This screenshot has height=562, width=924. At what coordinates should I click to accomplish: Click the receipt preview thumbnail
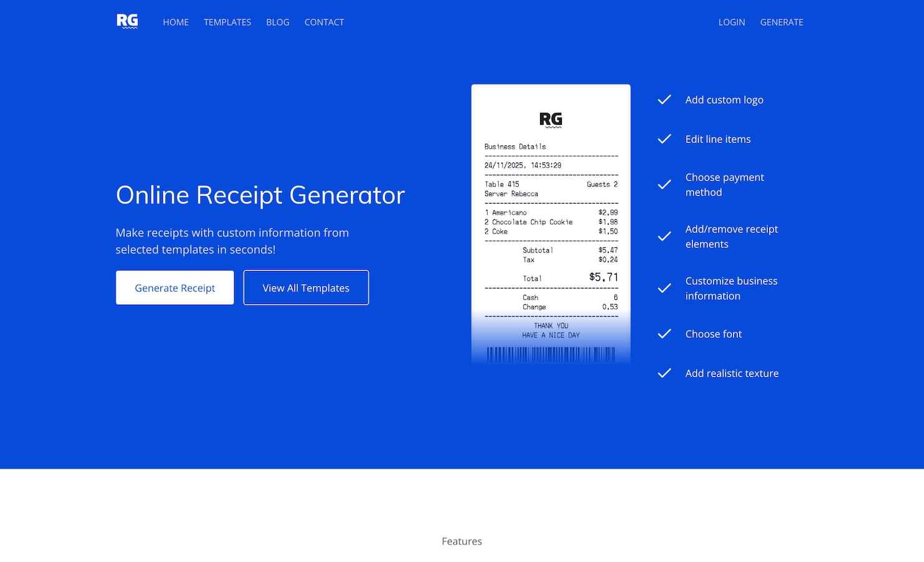(551, 224)
